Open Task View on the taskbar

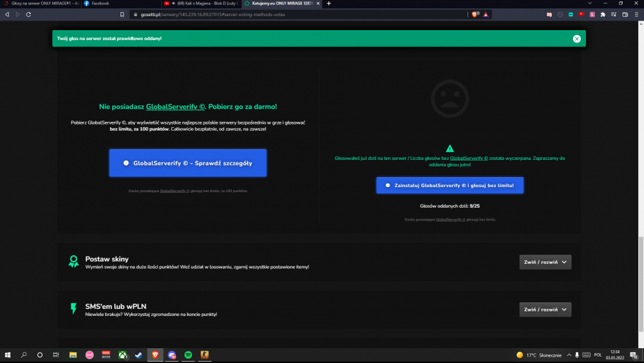(56, 355)
